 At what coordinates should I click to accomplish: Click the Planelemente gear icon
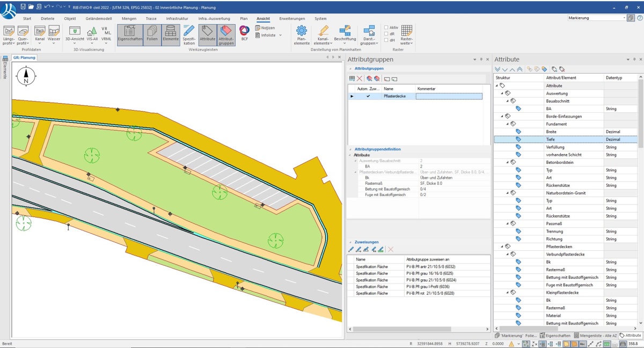click(302, 34)
